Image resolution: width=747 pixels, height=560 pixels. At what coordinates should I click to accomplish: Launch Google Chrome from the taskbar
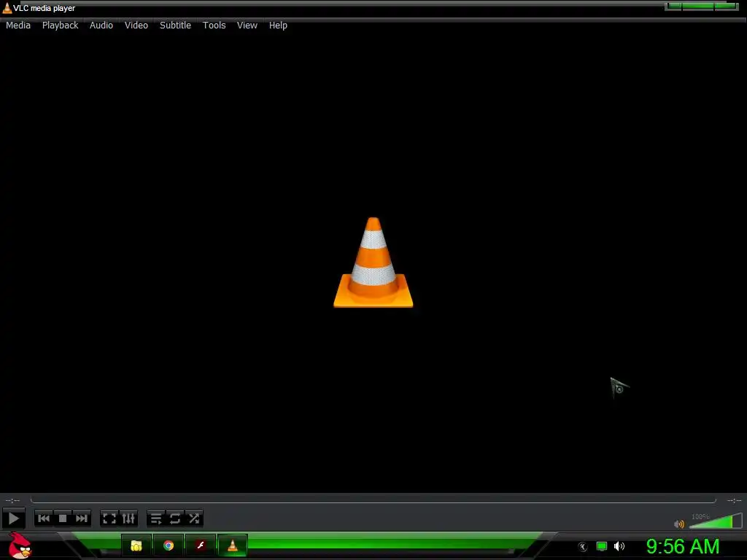click(x=169, y=545)
